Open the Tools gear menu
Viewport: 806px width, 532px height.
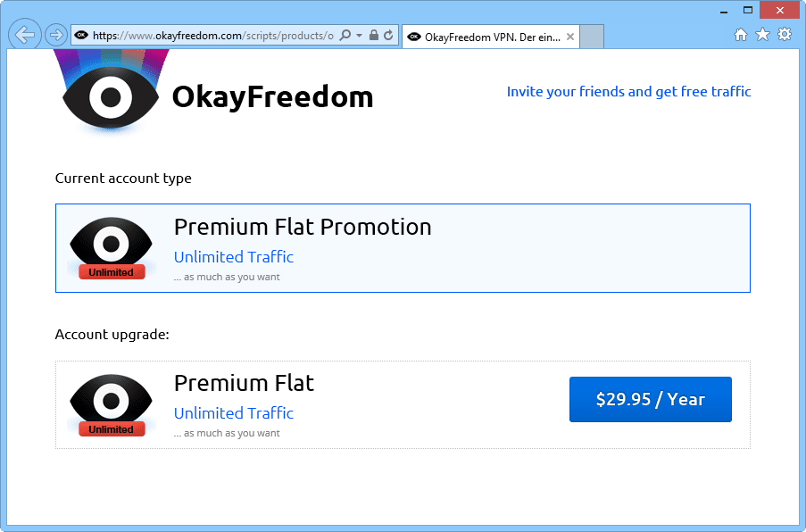785,35
